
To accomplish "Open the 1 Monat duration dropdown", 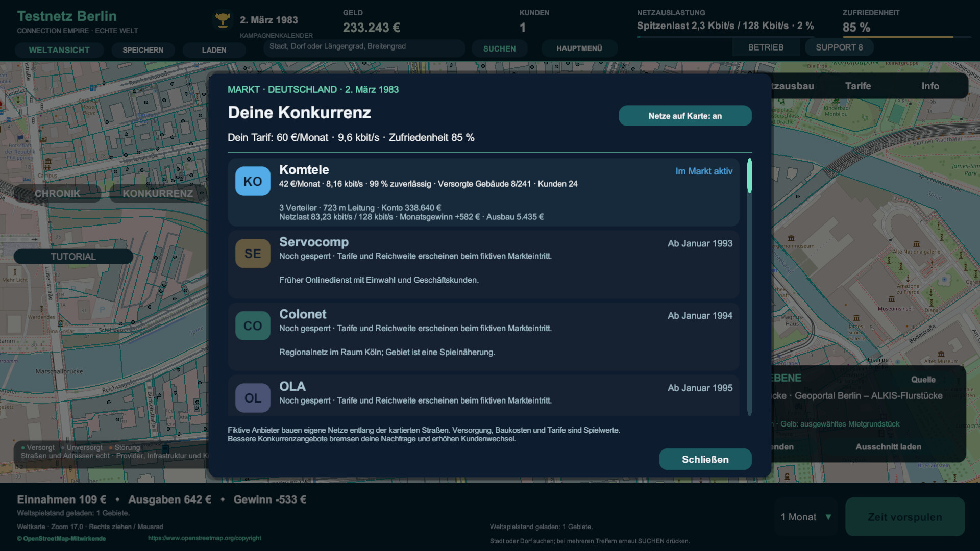I will pos(806,517).
